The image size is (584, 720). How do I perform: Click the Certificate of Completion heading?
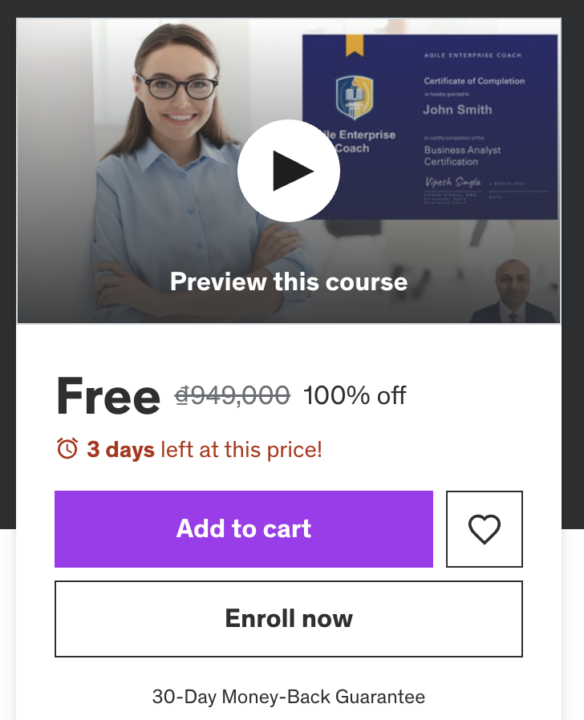[x=474, y=81]
